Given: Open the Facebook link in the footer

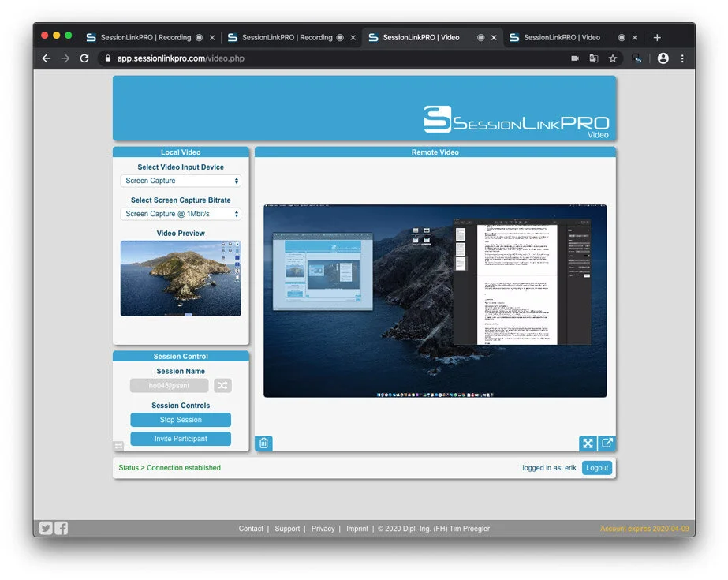Looking at the screenshot, I should click(x=62, y=529).
